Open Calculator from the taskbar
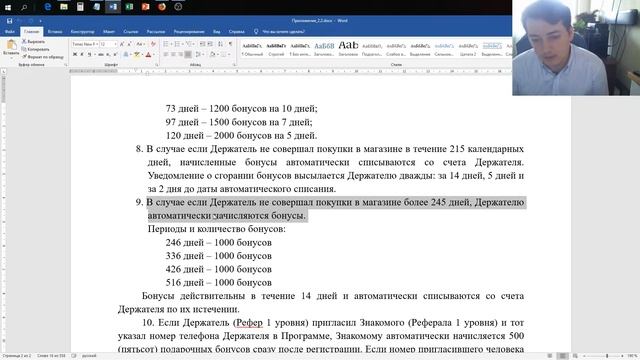640x360 pixels. click(x=80, y=7)
